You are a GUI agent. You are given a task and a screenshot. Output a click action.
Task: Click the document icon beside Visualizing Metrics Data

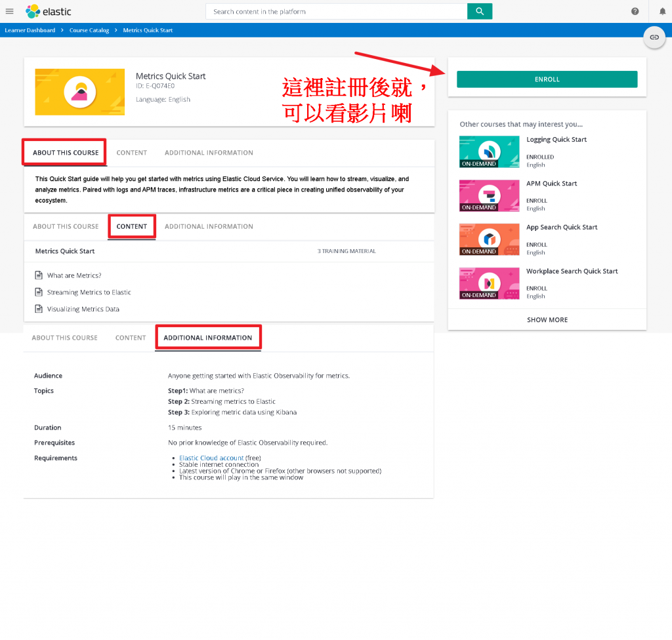click(x=39, y=309)
